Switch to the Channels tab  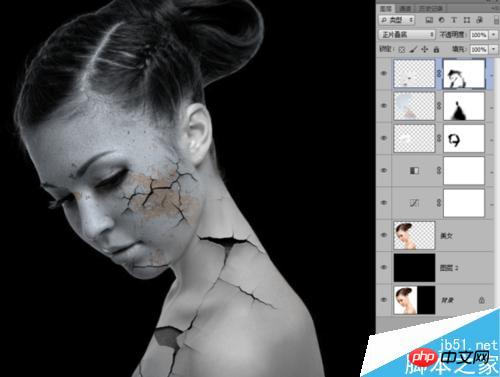406,9
